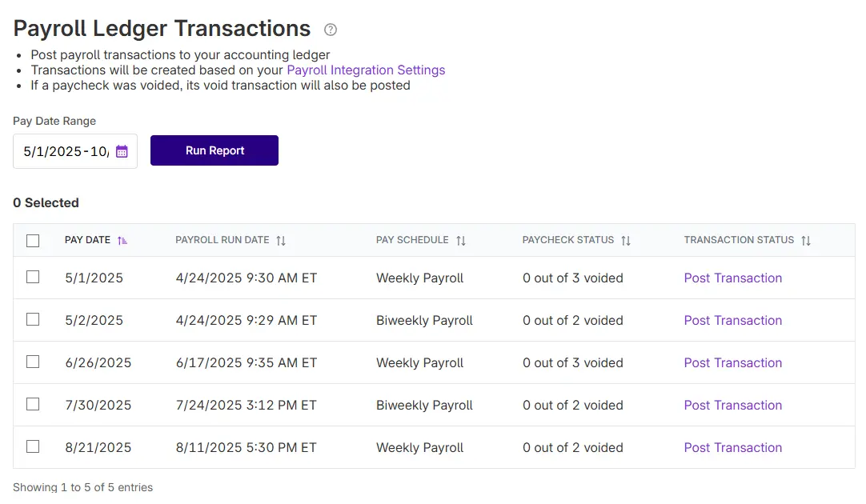Screen dimensions: 866x504
Task: Select the checkbox on the 5/2/2025 Biweekly row
Action: (x=33, y=319)
